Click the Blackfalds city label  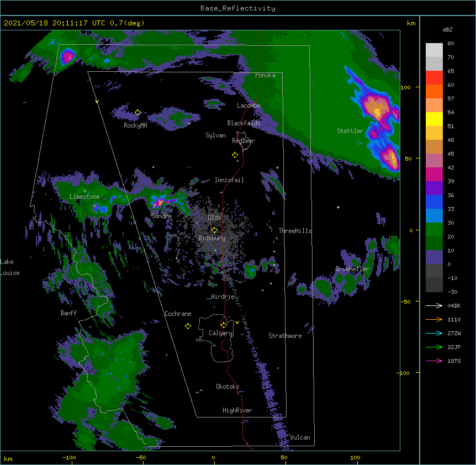pos(244,123)
